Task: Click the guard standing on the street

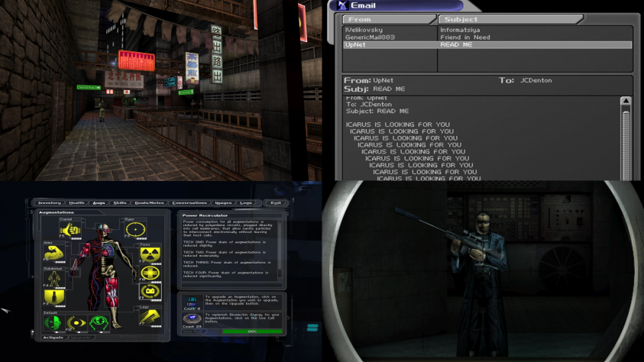Action: (x=102, y=111)
